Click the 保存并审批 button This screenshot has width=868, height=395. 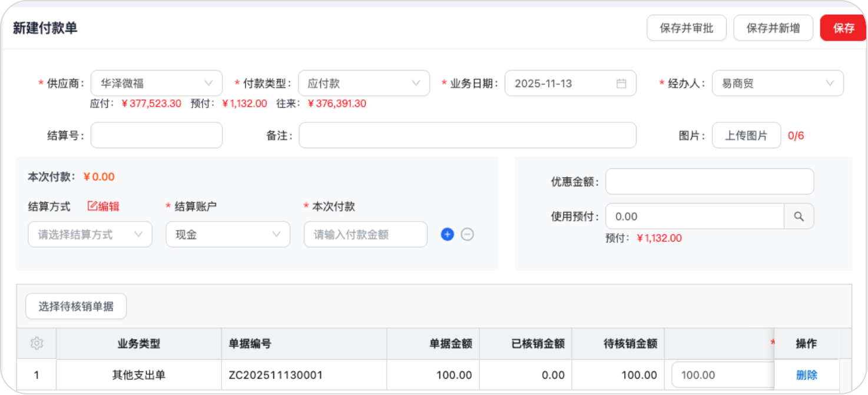coord(686,28)
